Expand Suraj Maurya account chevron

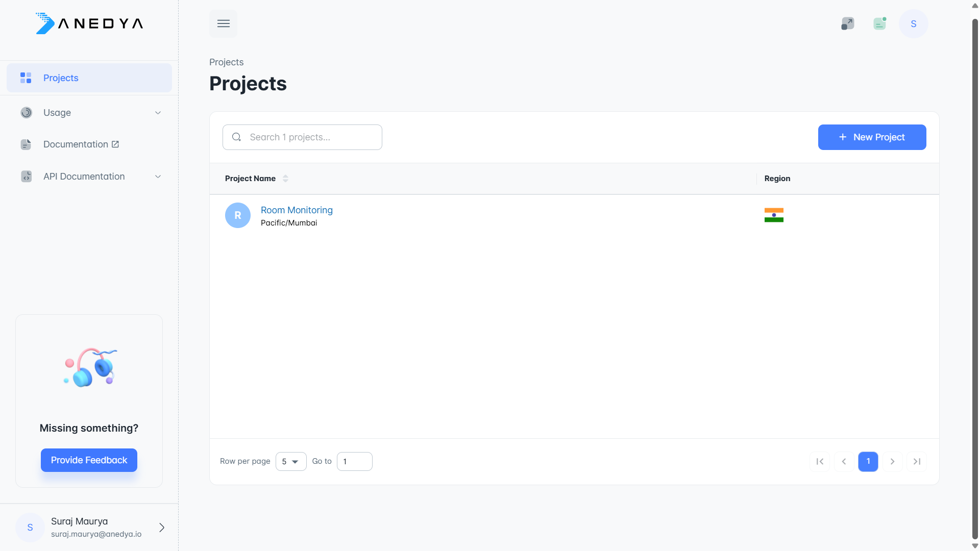point(162,528)
